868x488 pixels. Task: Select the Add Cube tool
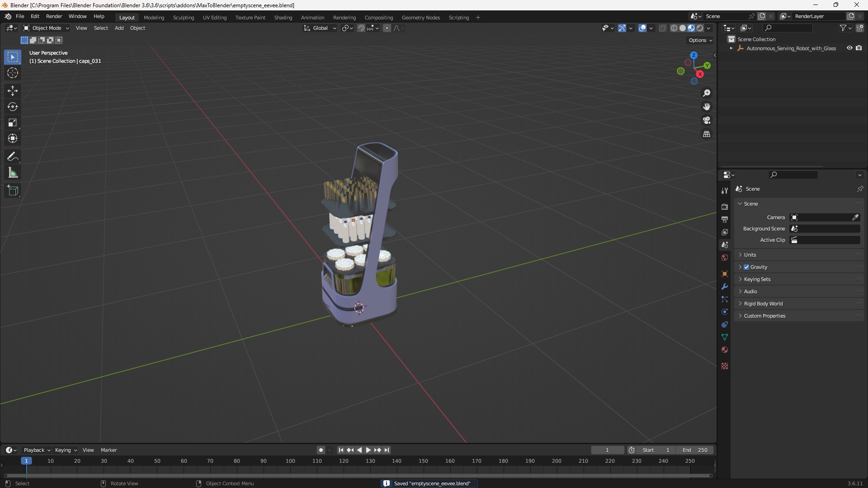[x=13, y=191]
